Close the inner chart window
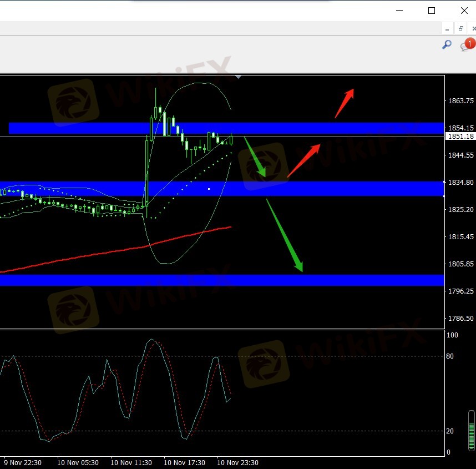 tap(473, 28)
